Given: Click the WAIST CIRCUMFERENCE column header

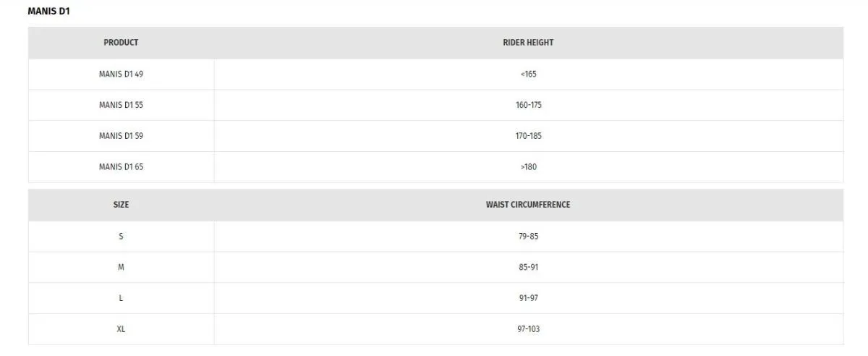Looking at the screenshot, I should 528,205.
